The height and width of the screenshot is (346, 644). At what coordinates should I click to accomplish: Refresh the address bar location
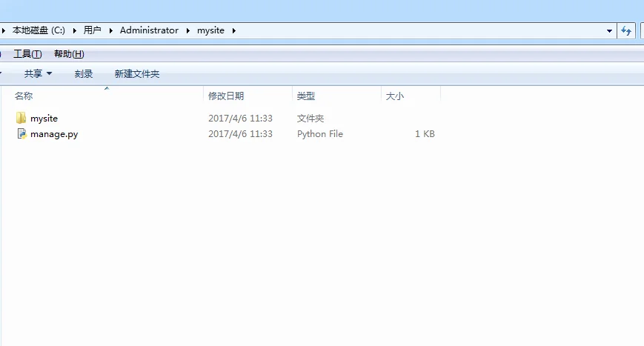tap(626, 31)
